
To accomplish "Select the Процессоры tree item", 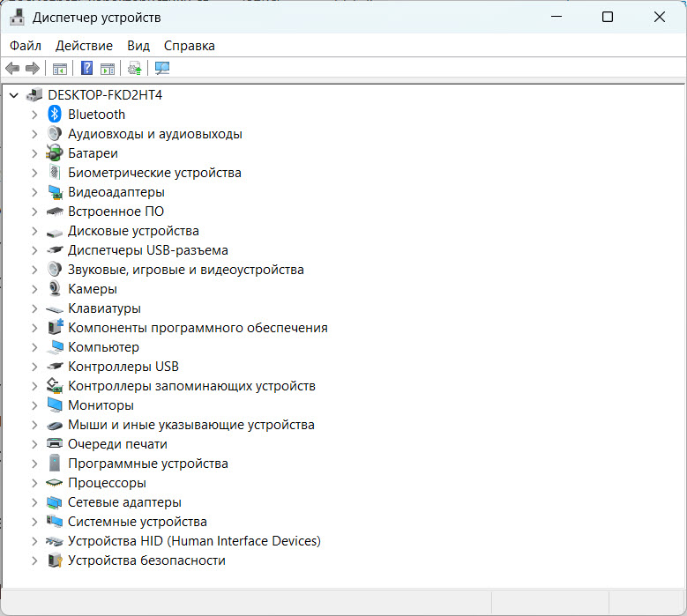I will (107, 483).
